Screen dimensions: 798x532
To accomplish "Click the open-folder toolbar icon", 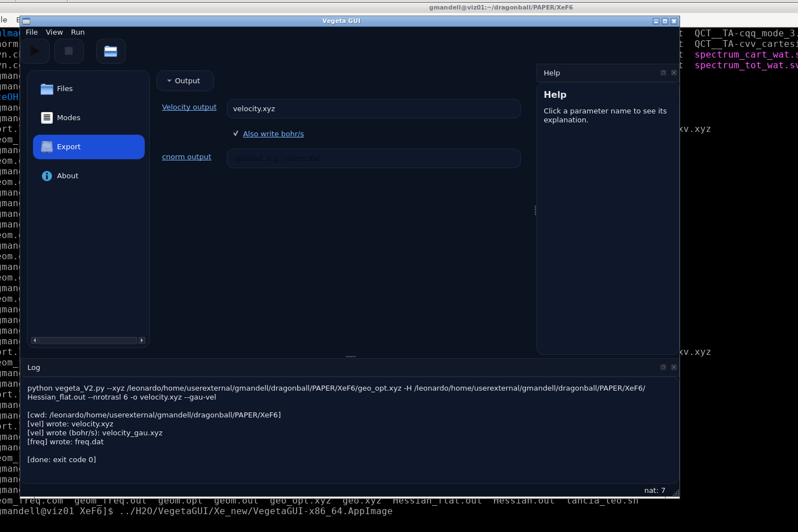I will [111, 51].
